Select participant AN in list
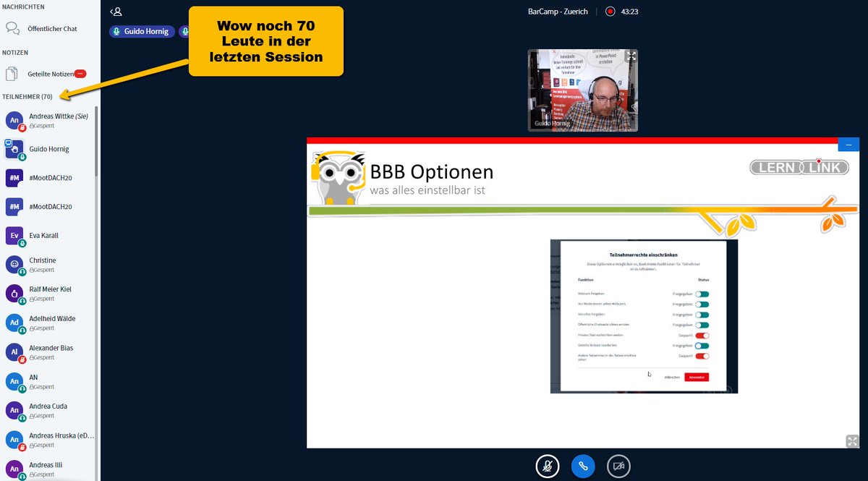This screenshot has width=868, height=481. 49,381
